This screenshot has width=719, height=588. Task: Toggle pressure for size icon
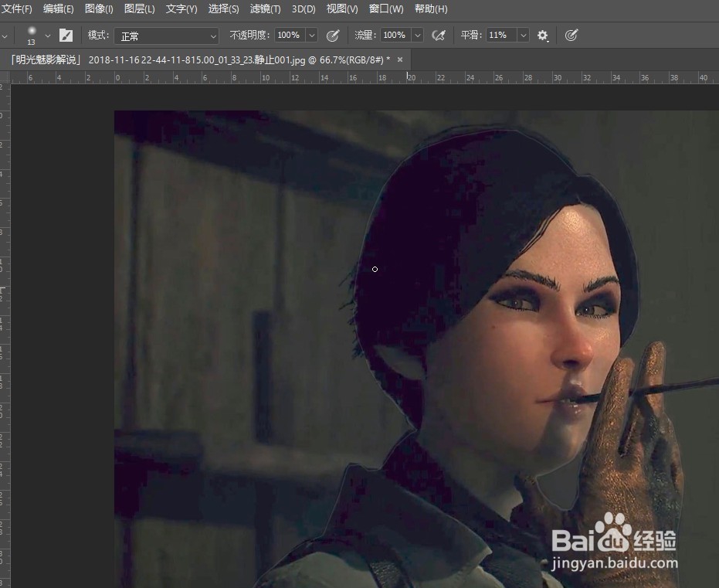point(571,36)
